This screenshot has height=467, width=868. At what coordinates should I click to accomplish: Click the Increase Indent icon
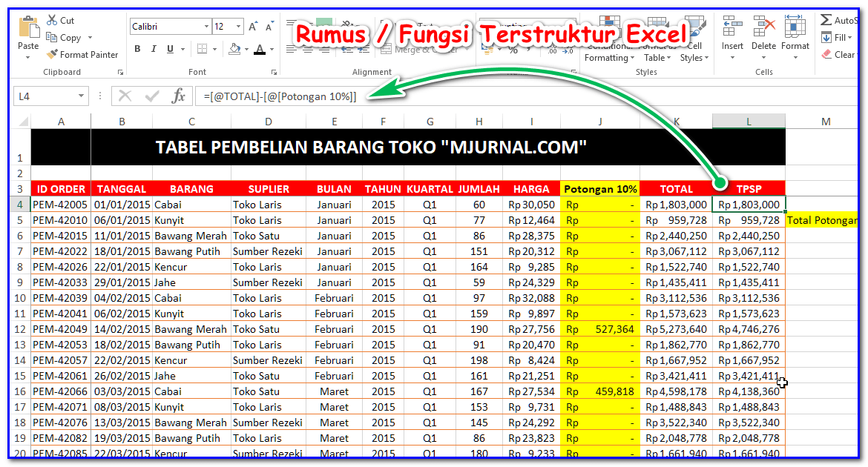pyautogui.click(x=364, y=49)
